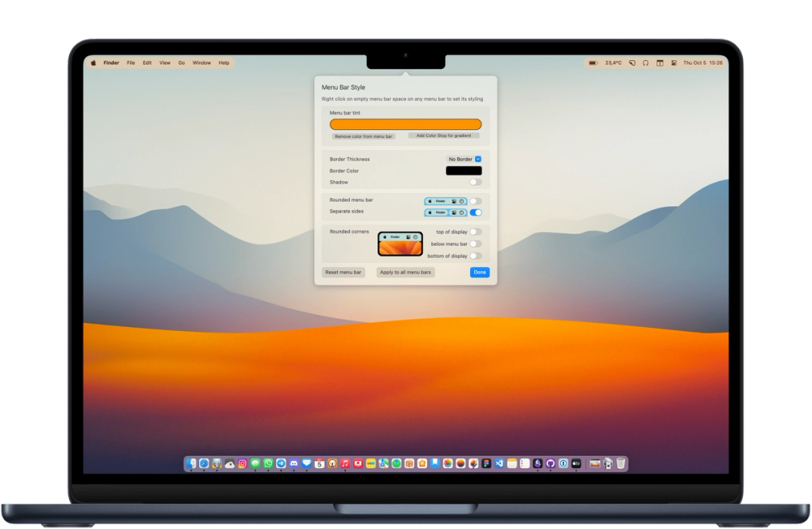Open the Border Thickness dropdown
Screen dimensions: 812x529
(464, 159)
